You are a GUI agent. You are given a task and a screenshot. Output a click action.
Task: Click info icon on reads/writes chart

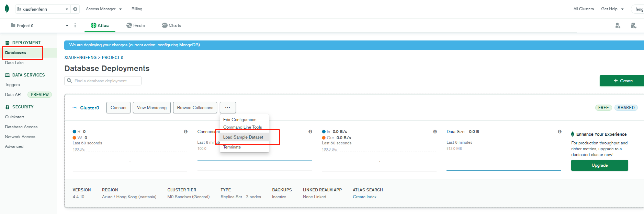[186, 132]
